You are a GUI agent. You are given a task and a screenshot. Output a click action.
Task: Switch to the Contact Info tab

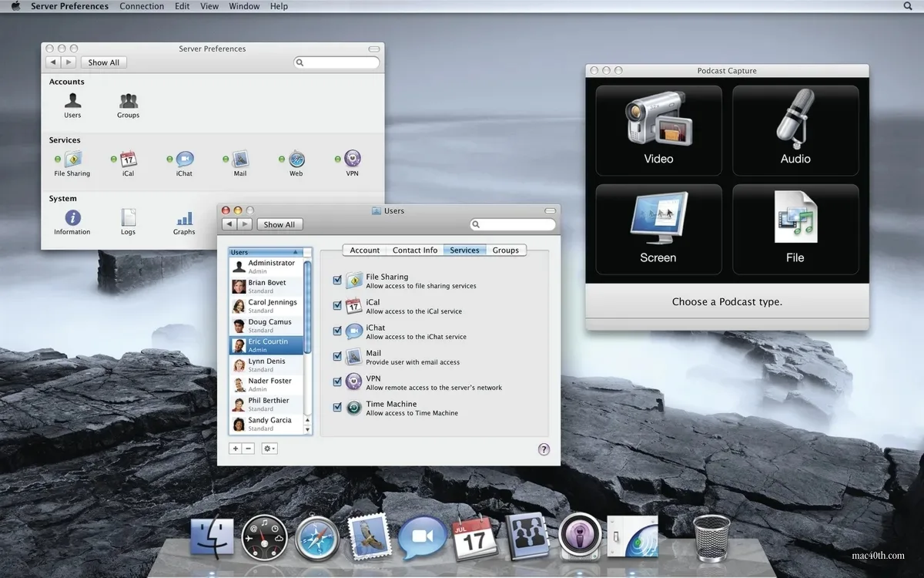[414, 250]
